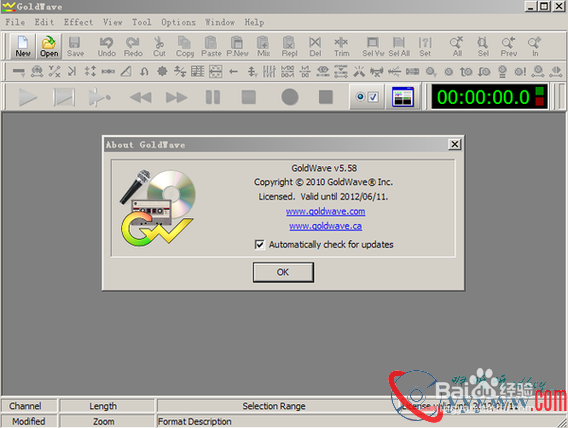This screenshot has height=428, width=568.
Task: Click the Repl replace icon
Action: point(289,46)
